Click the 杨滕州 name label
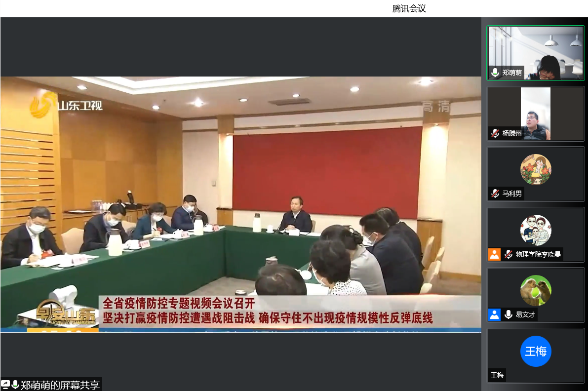The image size is (588, 391). point(512,133)
